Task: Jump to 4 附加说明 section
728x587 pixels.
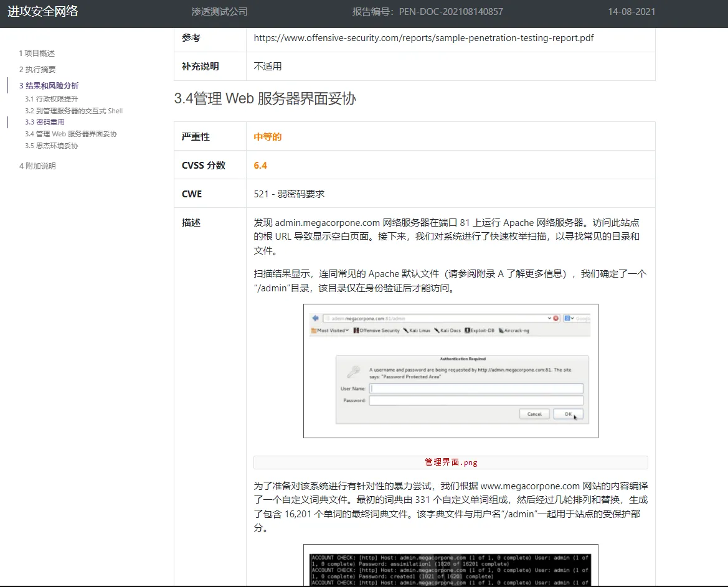Action: pos(37,166)
